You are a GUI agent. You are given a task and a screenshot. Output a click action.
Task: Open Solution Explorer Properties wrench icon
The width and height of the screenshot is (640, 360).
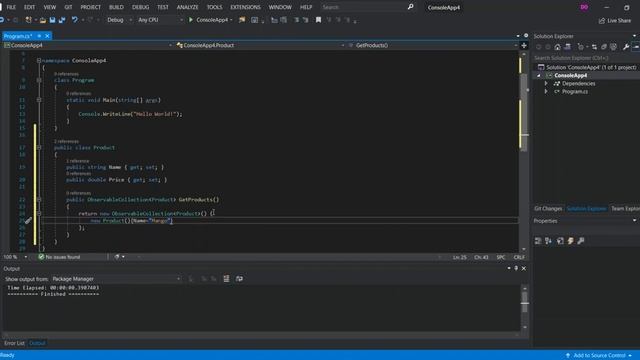point(626,47)
